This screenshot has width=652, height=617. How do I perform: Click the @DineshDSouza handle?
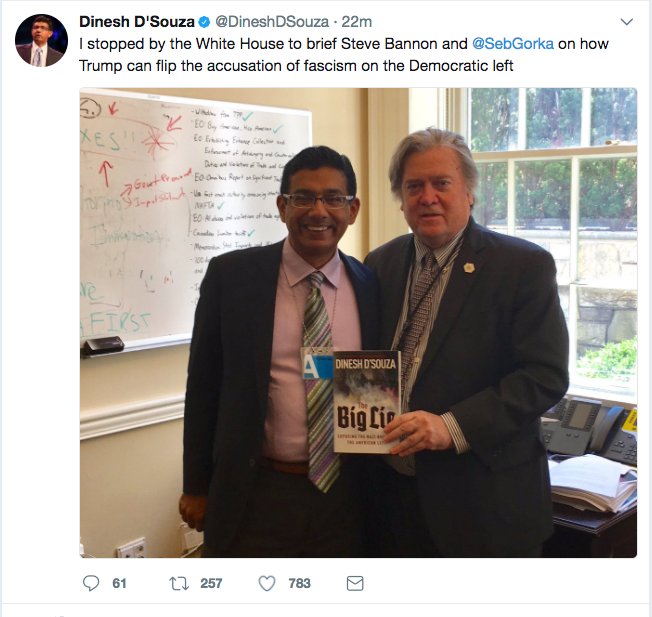[x=272, y=22]
